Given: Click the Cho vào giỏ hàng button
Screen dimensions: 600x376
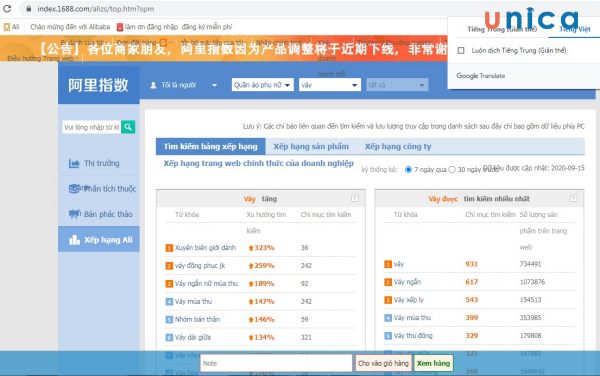Looking at the screenshot, I should [x=383, y=363].
